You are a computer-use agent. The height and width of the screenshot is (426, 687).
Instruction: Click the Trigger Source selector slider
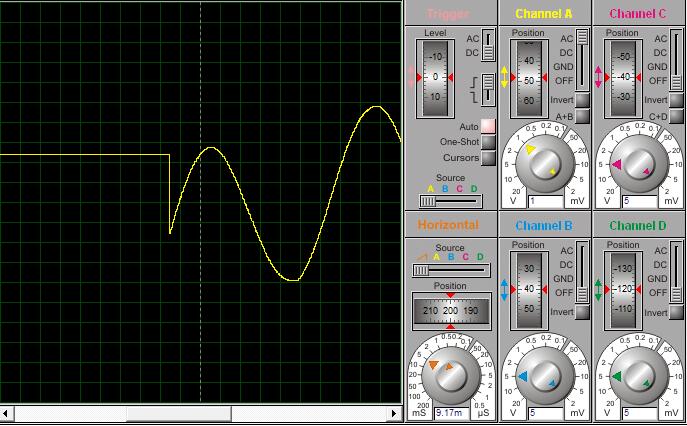click(x=450, y=201)
